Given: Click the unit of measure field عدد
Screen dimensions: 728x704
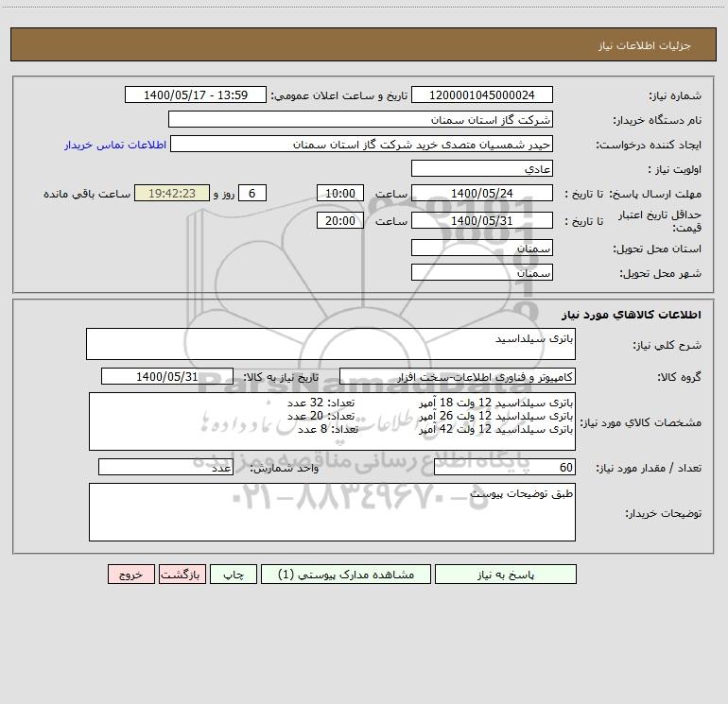Looking at the screenshot, I should [165, 468].
